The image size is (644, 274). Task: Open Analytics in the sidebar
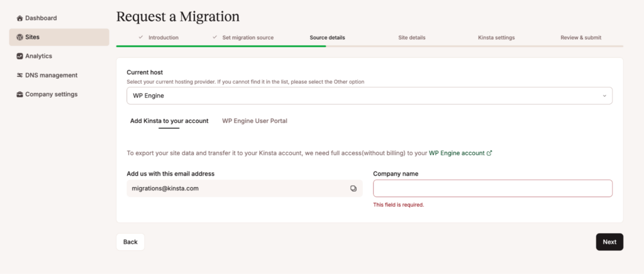click(59, 56)
